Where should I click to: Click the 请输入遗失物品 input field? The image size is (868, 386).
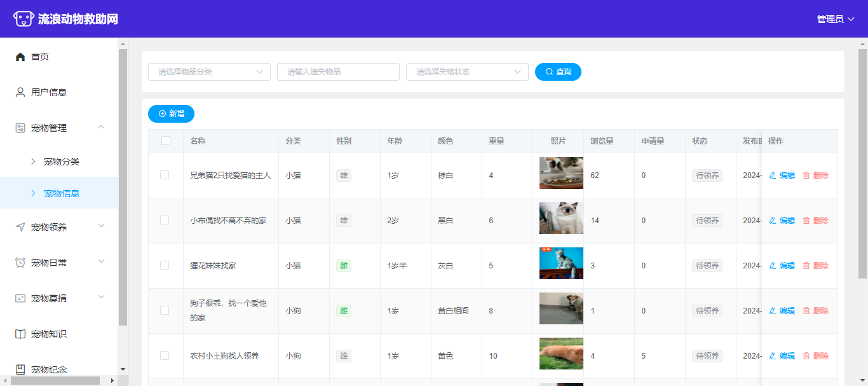pyautogui.click(x=338, y=72)
